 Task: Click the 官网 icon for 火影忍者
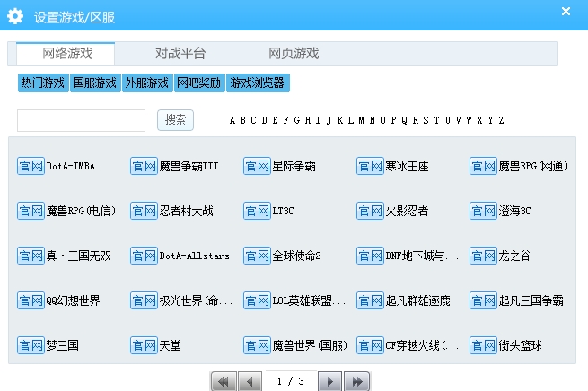[370, 211]
